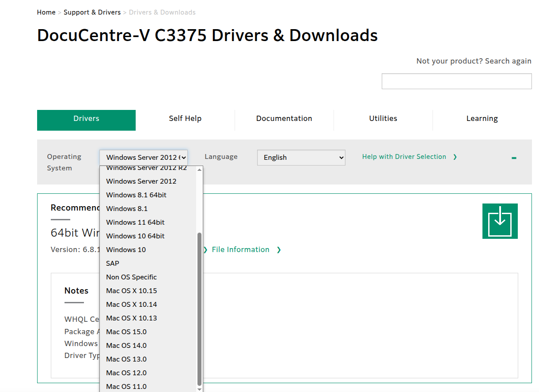Image resolution: width=539 pixels, height=392 pixels.
Task: Go to Support & Drivers breadcrumb
Action: tap(92, 12)
